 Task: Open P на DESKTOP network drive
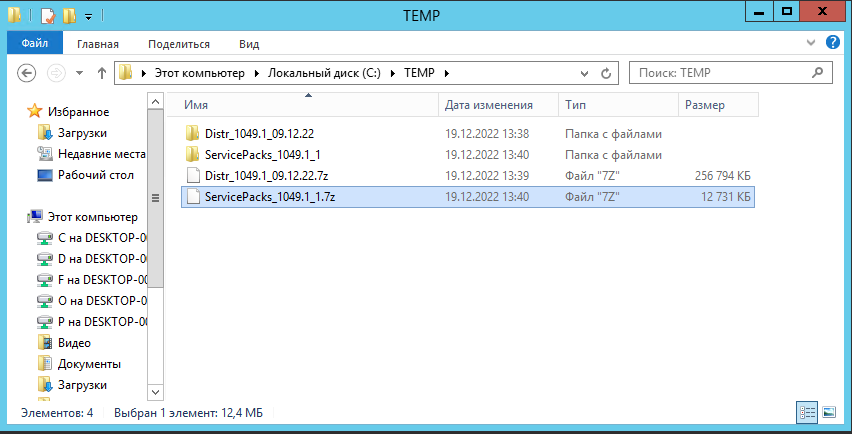[102, 322]
